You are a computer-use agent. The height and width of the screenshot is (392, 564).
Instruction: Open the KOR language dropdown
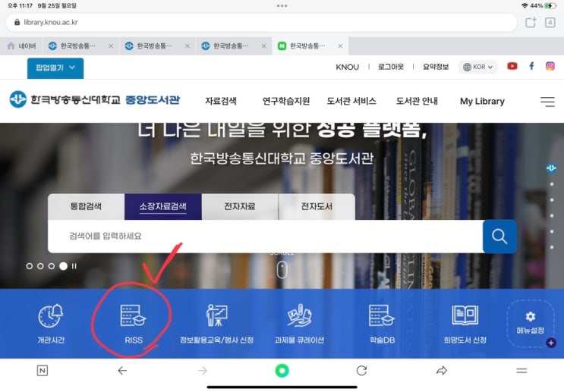click(x=477, y=67)
